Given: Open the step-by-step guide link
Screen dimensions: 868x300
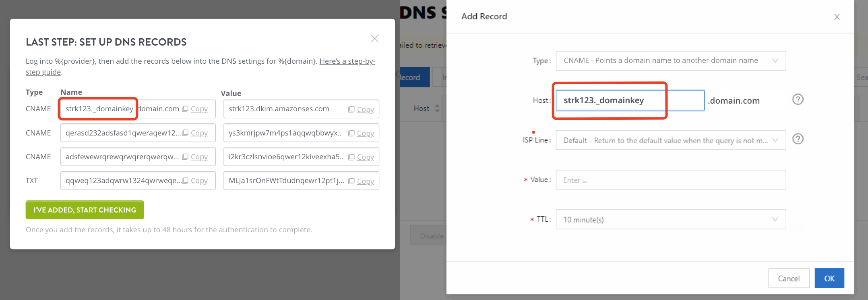Looking at the screenshot, I should point(200,67).
